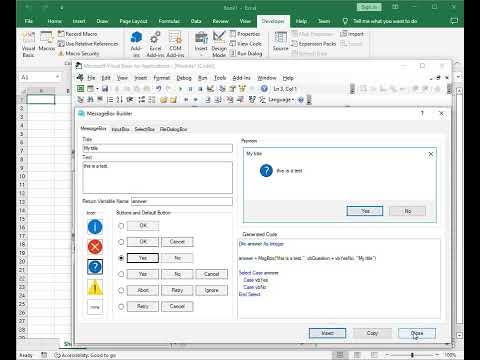Click the MessageBox Builder help question mark
Image resolution: width=480 pixels, height=360 pixels.
click(422, 113)
